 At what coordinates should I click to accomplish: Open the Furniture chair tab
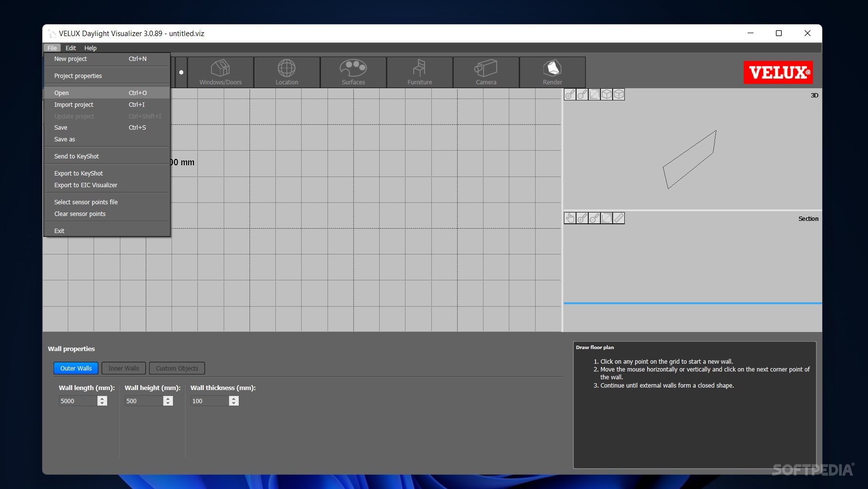tap(420, 72)
